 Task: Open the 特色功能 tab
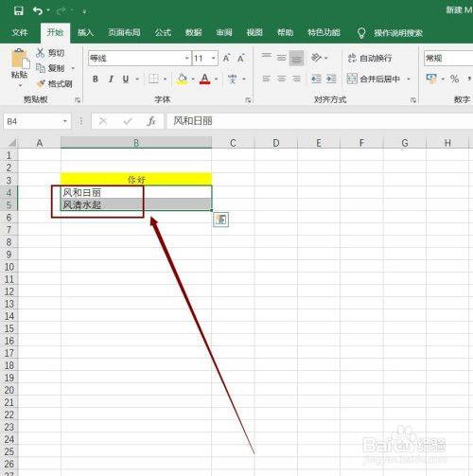[x=324, y=32]
